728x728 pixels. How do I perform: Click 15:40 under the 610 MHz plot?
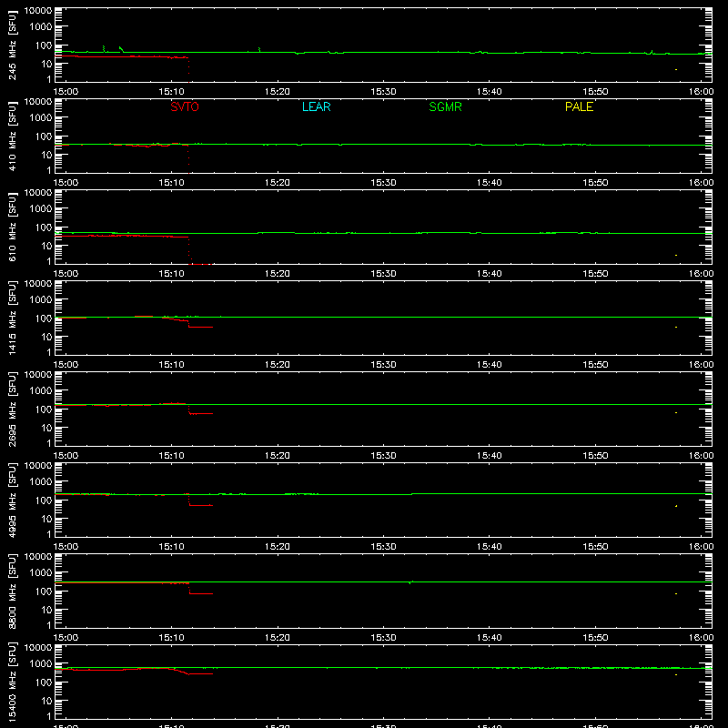click(490, 274)
